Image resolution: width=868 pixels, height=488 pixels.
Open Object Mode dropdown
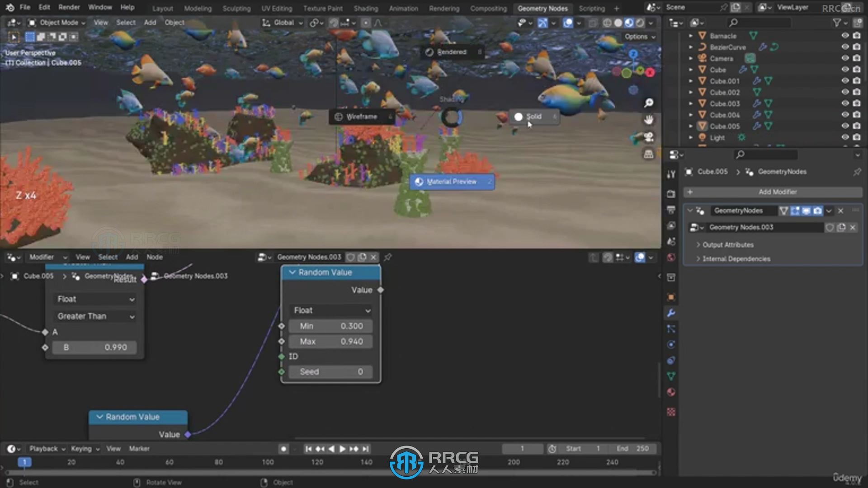[x=56, y=23]
